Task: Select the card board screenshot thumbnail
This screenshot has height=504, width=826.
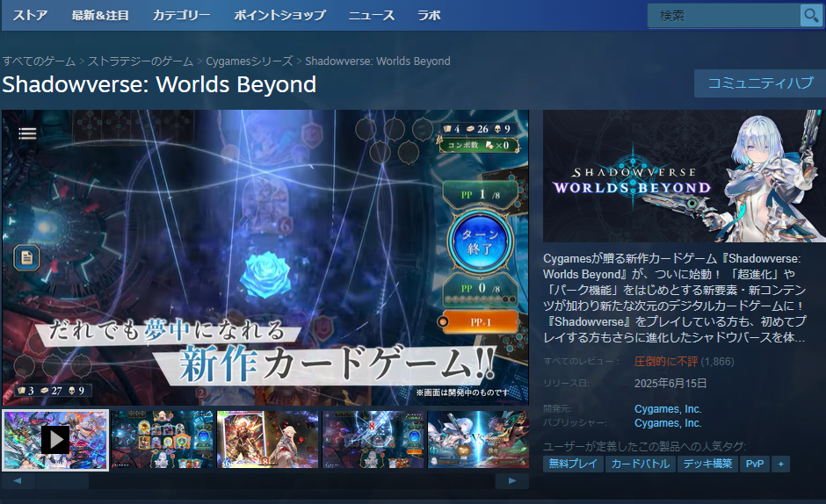Action: click(163, 440)
